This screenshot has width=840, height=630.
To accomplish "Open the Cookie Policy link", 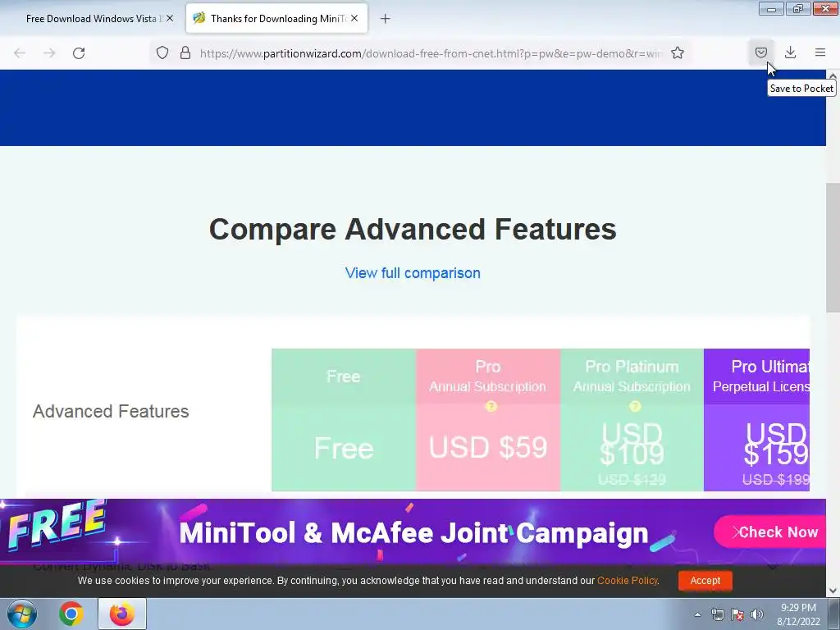I will [628, 581].
